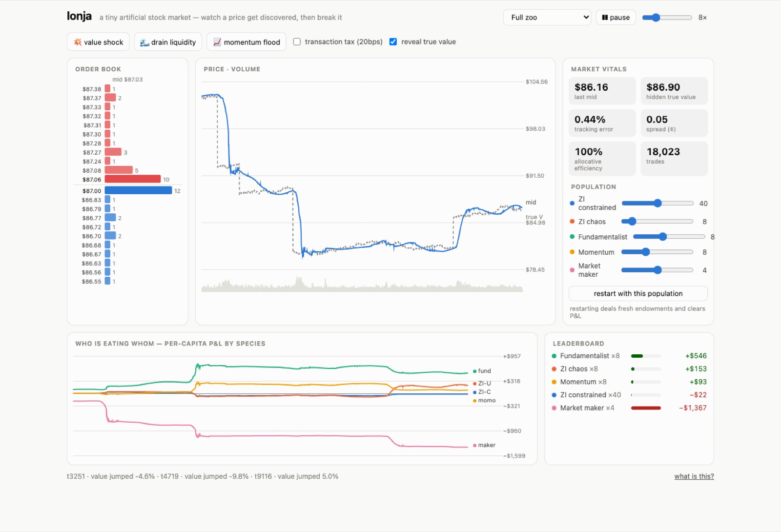Click the 0.44% tracking error card
The height and width of the screenshot is (532, 781).
(x=602, y=123)
